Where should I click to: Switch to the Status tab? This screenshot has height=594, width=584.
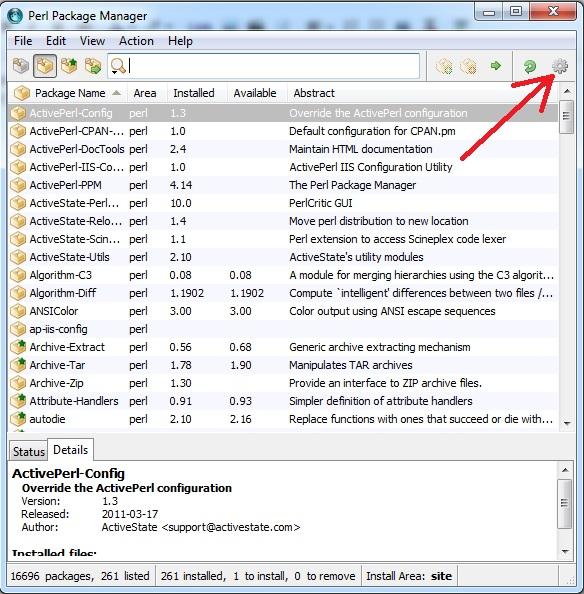(x=28, y=451)
